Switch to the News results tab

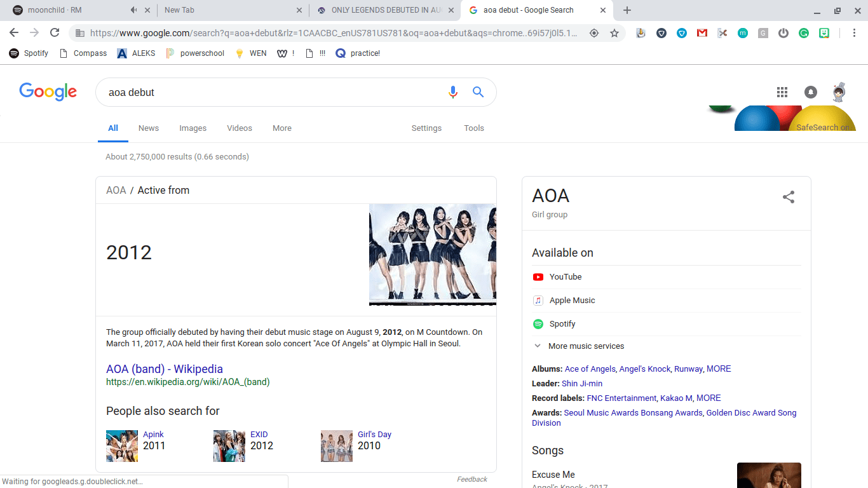(149, 128)
